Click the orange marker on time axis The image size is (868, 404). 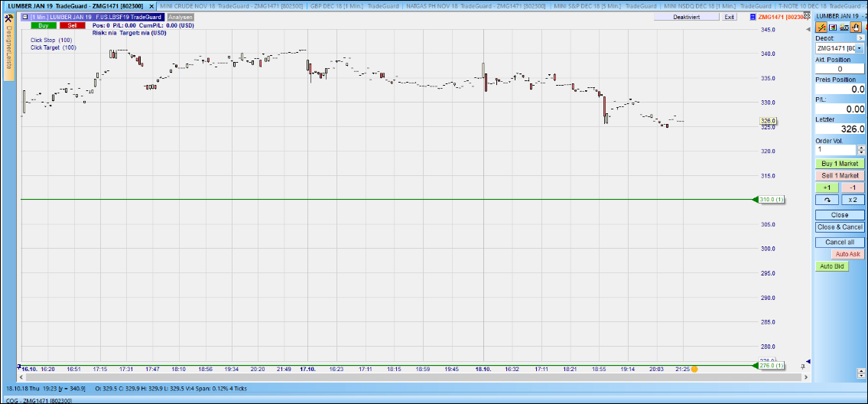coord(694,370)
